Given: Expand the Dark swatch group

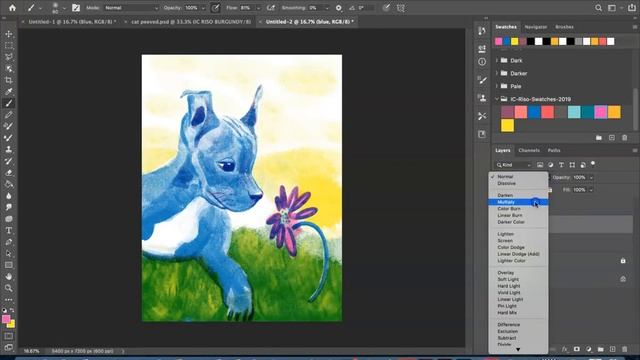Looking at the screenshot, I should pos(497,60).
